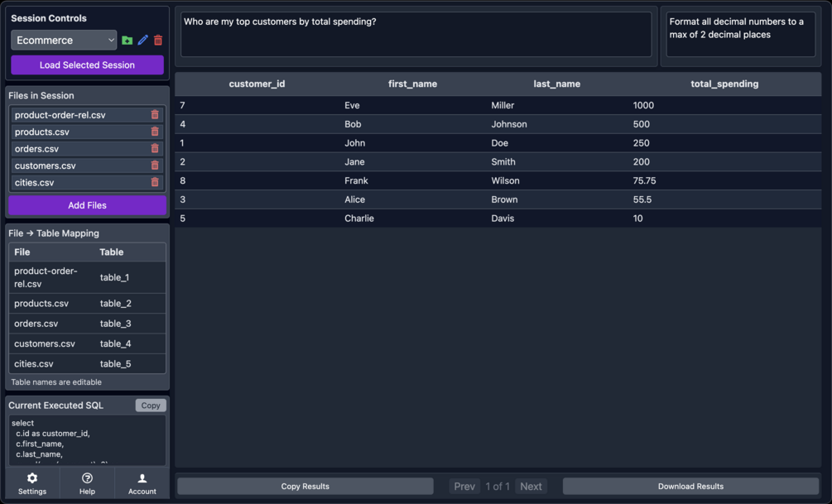Click the Copy Results button
This screenshot has height=504, width=832.
click(305, 487)
